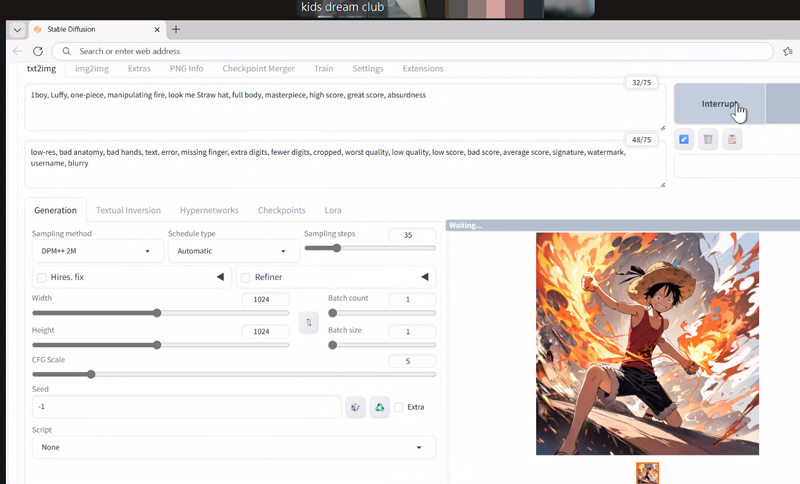
Task: Enable the Refiner checkbox
Action: (245, 277)
